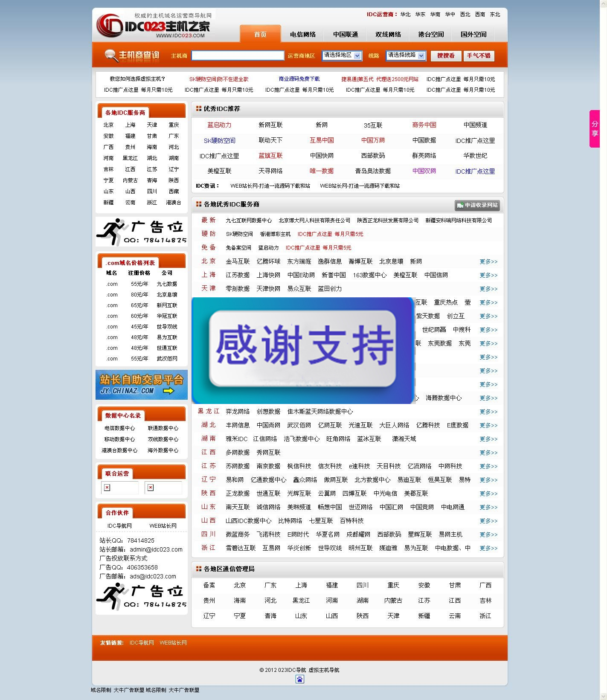This screenshot has height=700, width=607.
Task: Open the 请选择地区 region dropdown
Action: click(342, 55)
